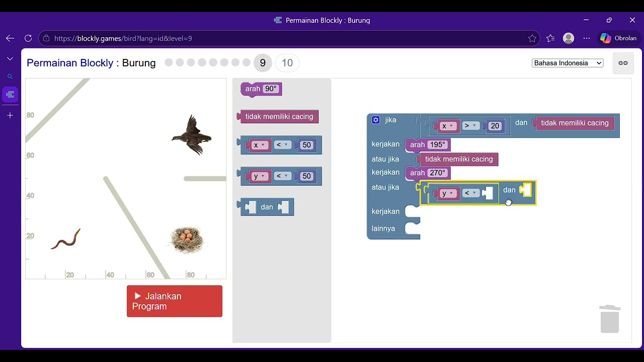Select the eighth level dot before 9
Screen dimensions: 644x362
(247, 62)
